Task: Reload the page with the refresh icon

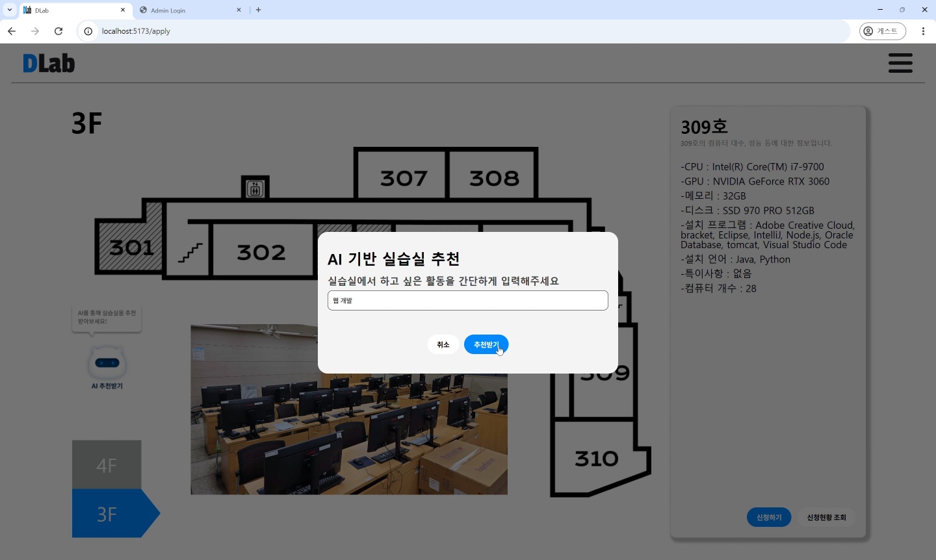Action: tap(58, 31)
